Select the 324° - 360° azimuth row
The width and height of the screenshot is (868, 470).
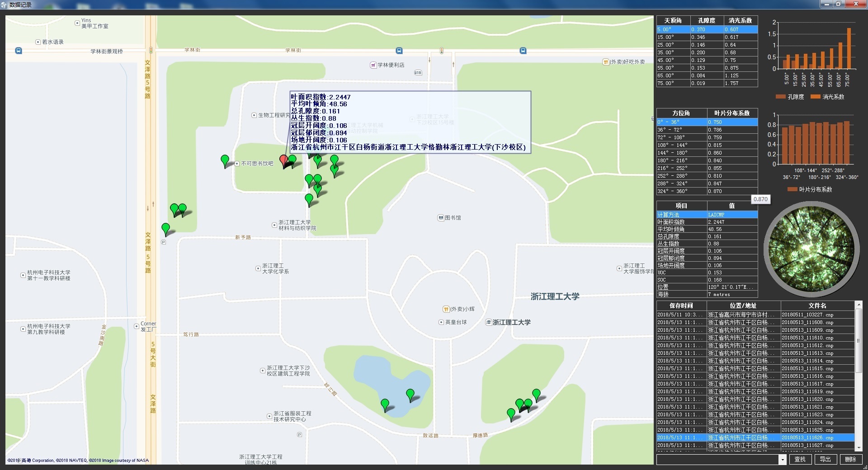point(707,191)
